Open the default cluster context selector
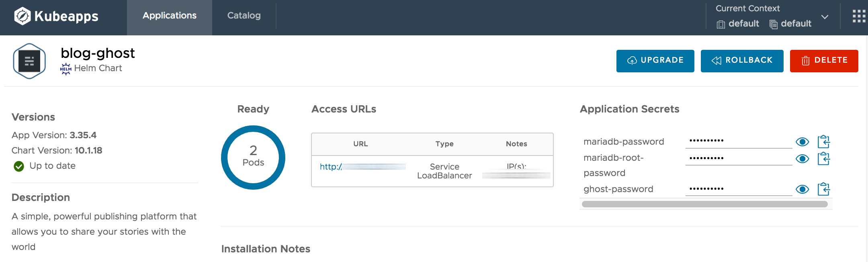Image resolution: width=868 pixels, height=262 pixels. (x=738, y=24)
